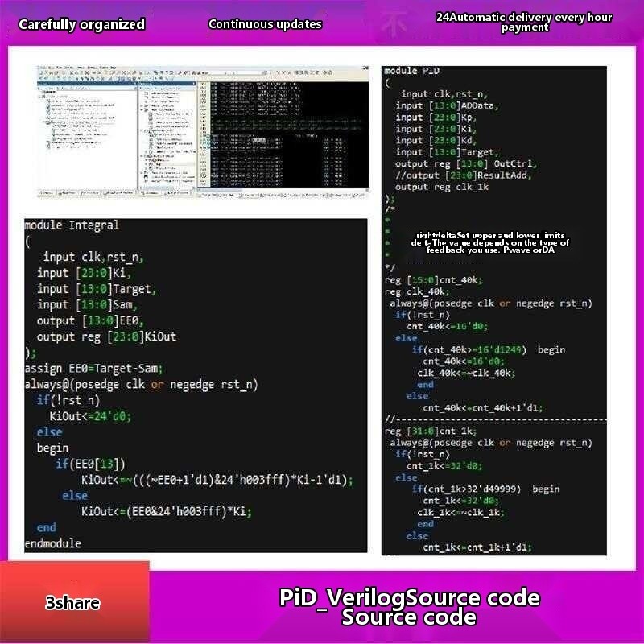Select the "output reg clk_1k" code line
Screen dimensions: 644x644
[x=442, y=187]
